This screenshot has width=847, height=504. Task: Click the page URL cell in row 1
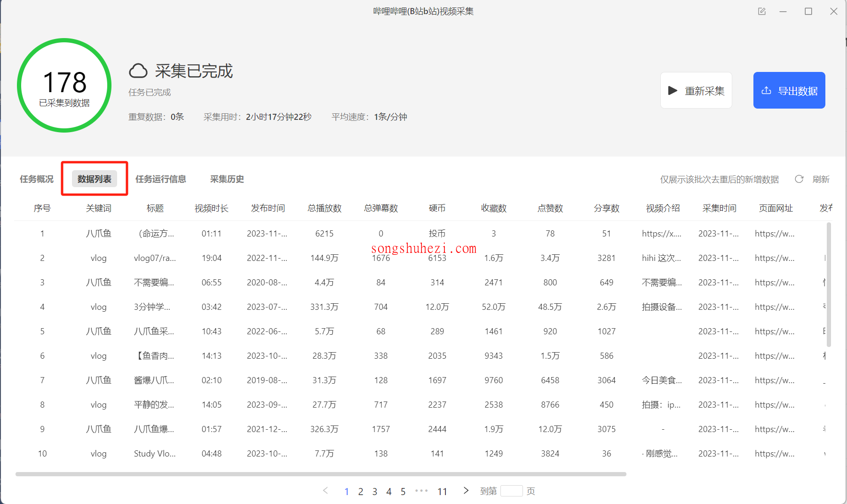(775, 234)
